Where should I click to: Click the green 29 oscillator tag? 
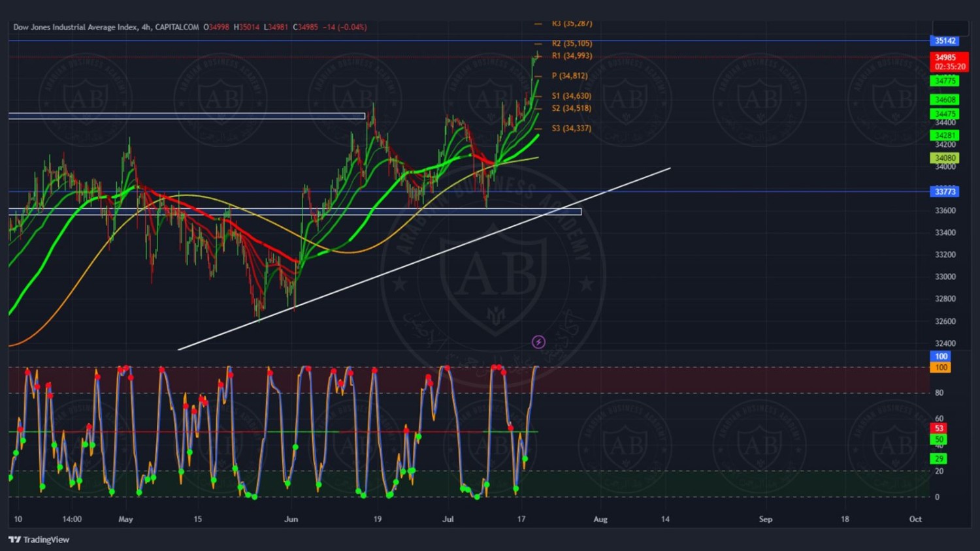click(939, 459)
